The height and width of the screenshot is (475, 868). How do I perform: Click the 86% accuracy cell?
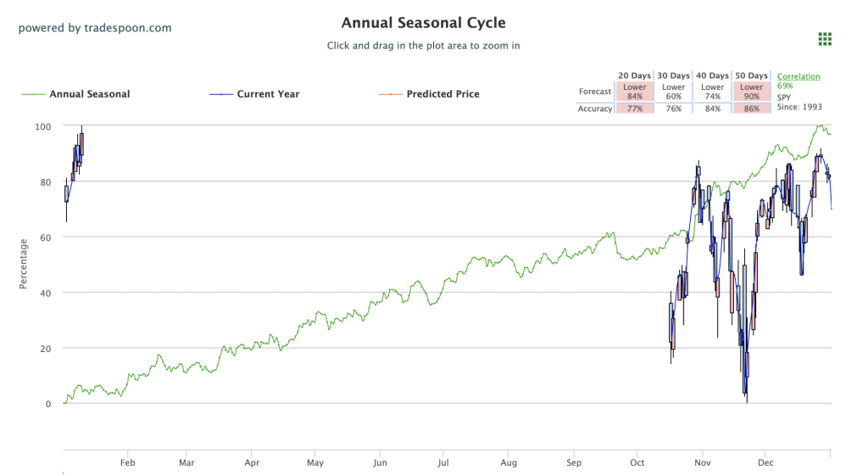pos(752,109)
